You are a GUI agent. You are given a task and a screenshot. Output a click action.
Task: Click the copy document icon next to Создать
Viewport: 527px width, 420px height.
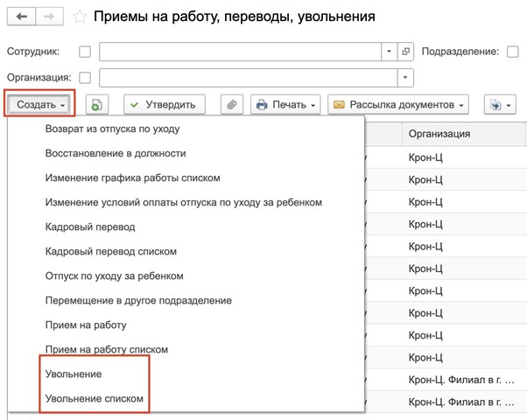pyautogui.click(x=96, y=105)
